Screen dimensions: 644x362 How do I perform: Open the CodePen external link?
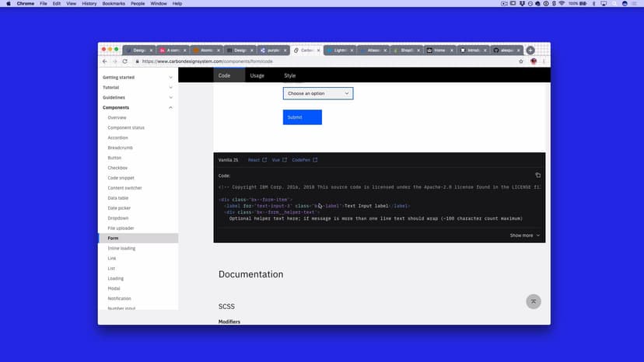[304, 160]
